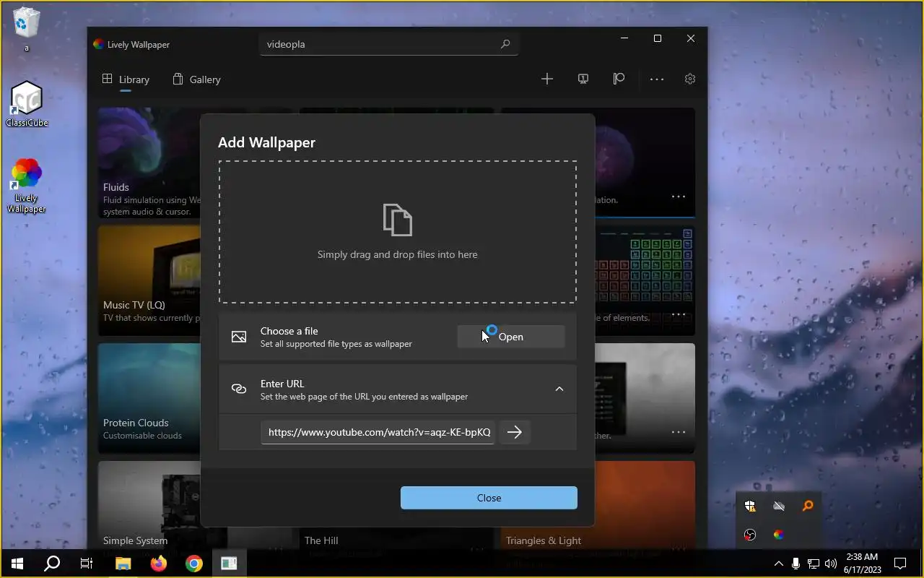
Task: Switch to the Library tab
Action: [x=126, y=79]
